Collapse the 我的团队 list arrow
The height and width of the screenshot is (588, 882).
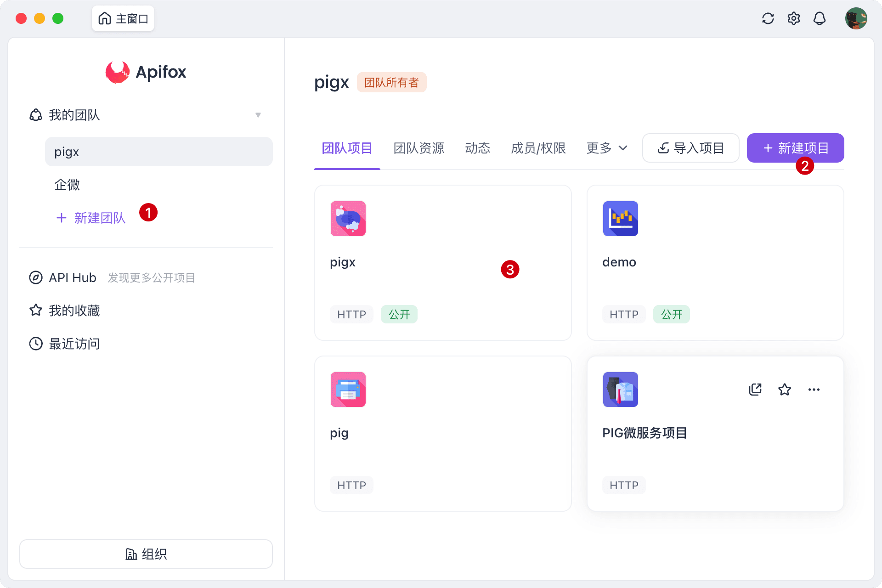(x=258, y=115)
